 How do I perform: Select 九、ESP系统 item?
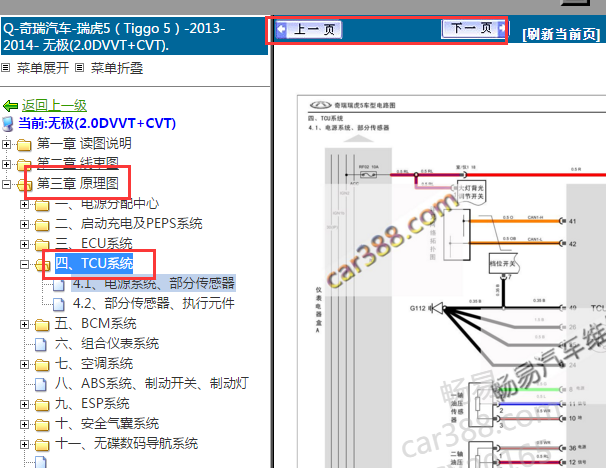coord(92,403)
